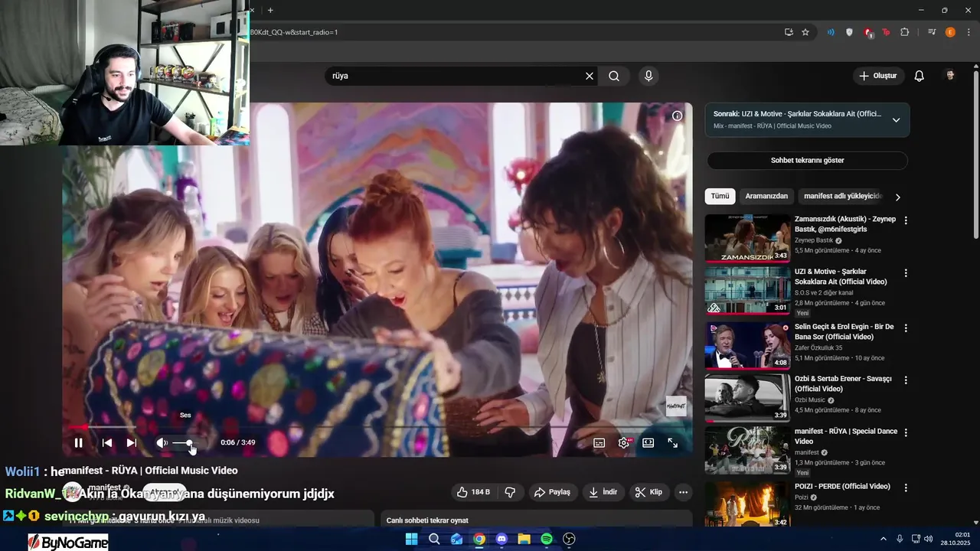Open more options for RÜYA Special Dance Video
The width and height of the screenshot is (980, 551).
coord(906,432)
